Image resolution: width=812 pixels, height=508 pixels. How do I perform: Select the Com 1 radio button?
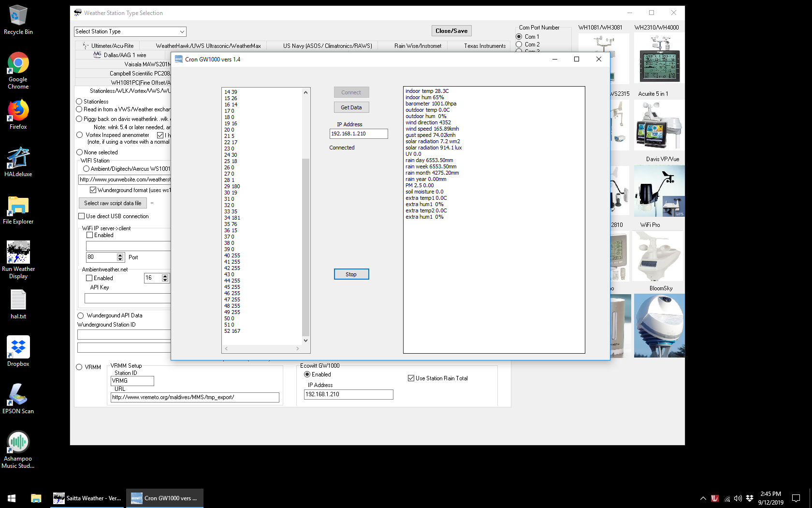[x=519, y=37]
